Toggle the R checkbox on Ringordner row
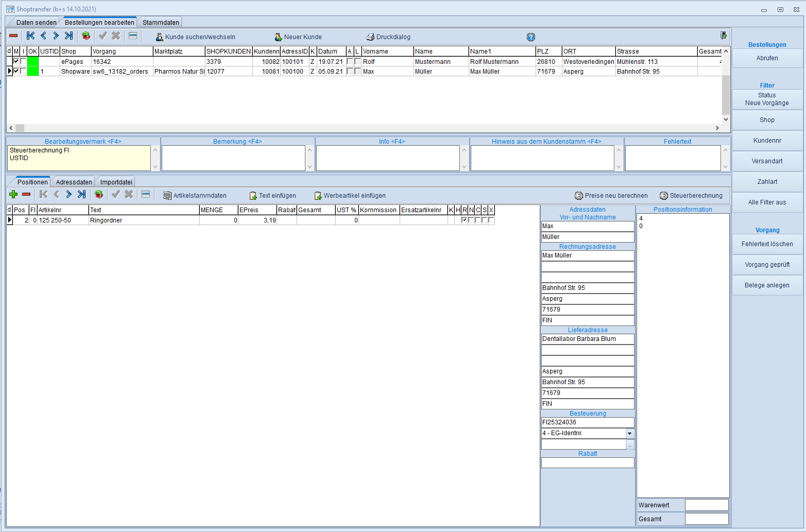This screenshot has width=806, height=532. (x=465, y=220)
